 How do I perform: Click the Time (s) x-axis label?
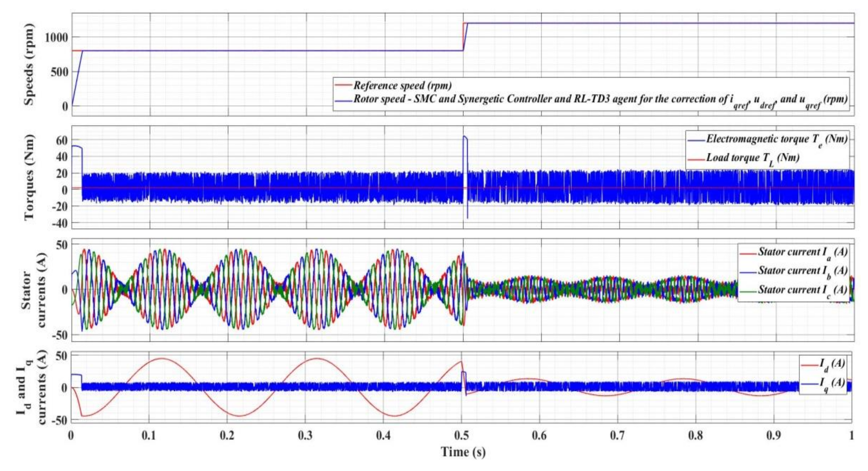[463, 452]
